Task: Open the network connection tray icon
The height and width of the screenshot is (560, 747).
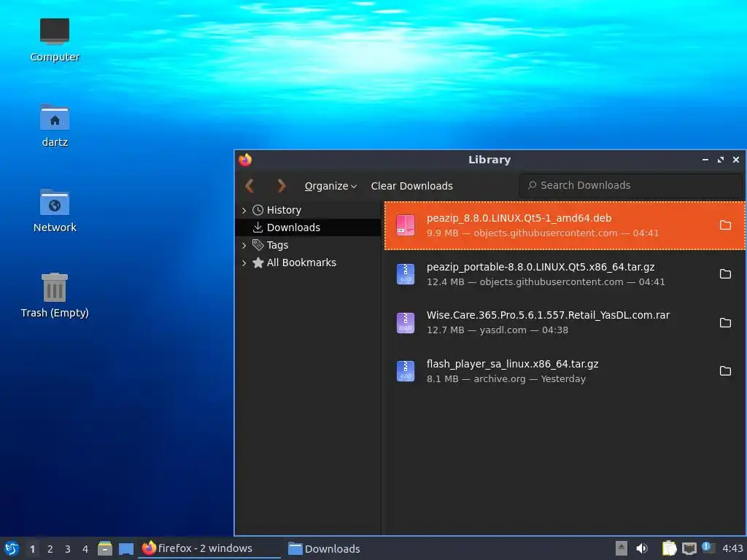Action: click(689, 548)
